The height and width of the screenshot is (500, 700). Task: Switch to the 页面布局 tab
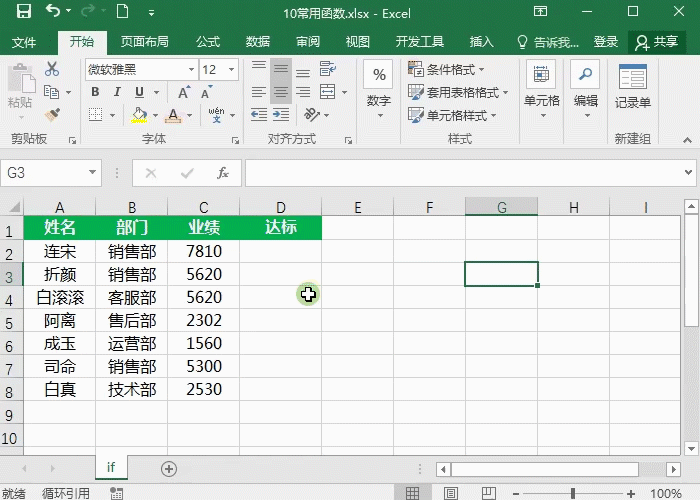point(145,42)
